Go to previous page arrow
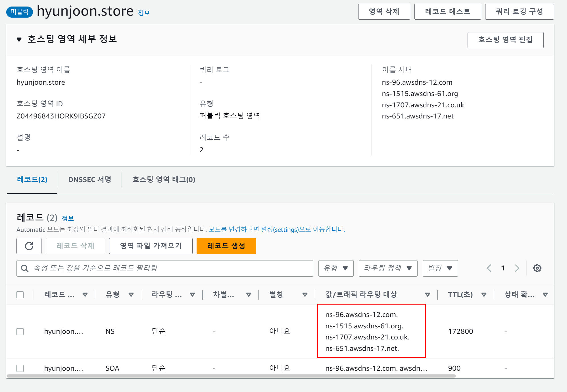Screen dimensions: 567x392 [489, 268]
